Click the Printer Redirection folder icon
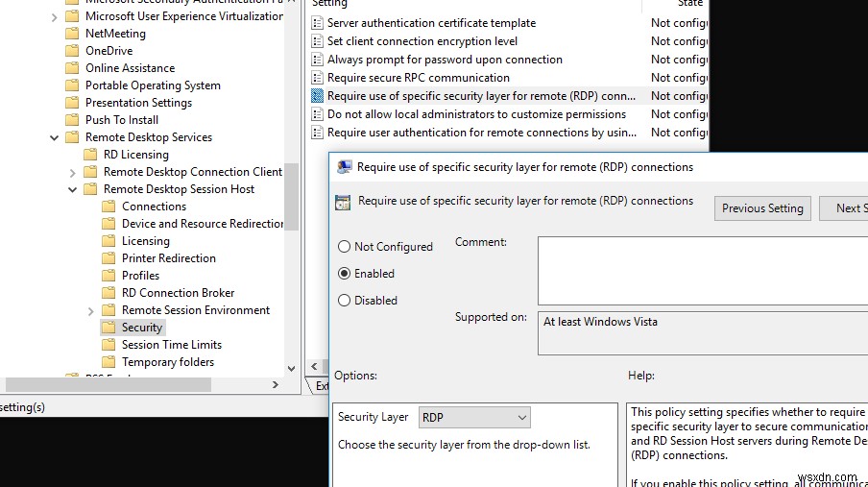Screen dimensions: 868x487 pyautogui.click(x=108, y=258)
